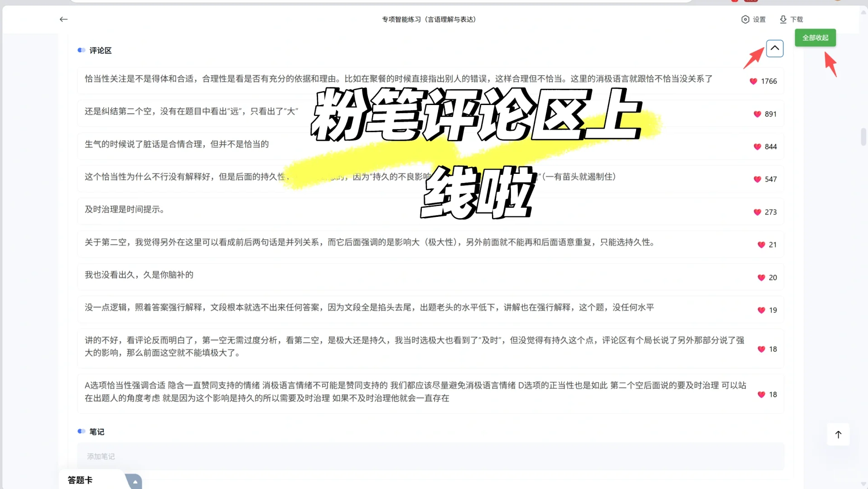Click the heart icon on the 1766-like comment
The width and height of the screenshot is (868, 489).
click(753, 81)
